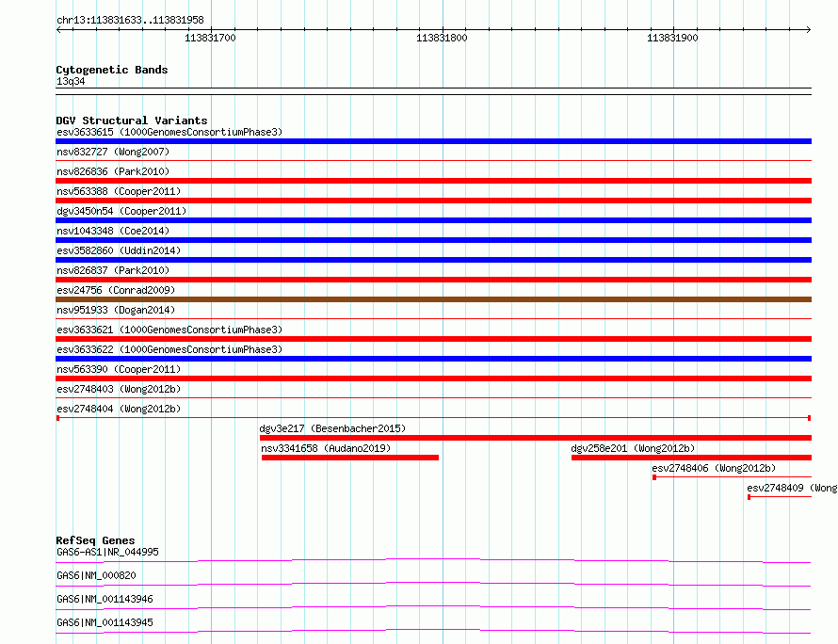
Task: Select the red dgv258e201 feature bar
Action: pos(691,458)
